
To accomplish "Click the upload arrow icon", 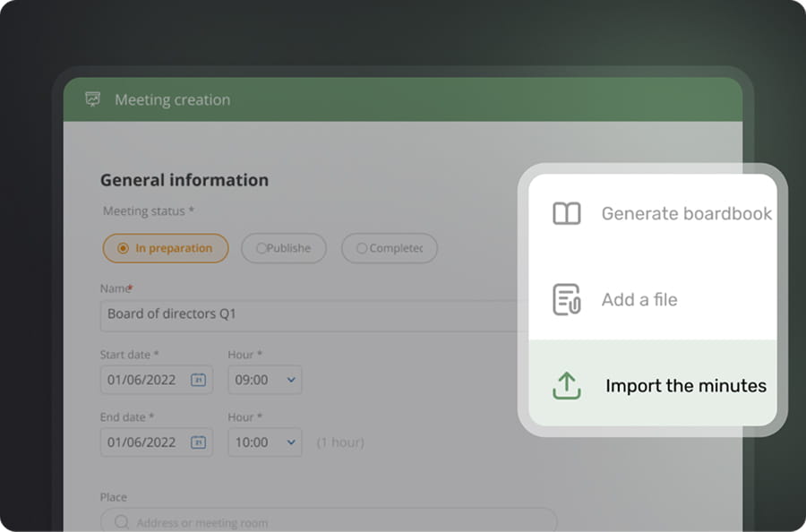I will point(566,385).
